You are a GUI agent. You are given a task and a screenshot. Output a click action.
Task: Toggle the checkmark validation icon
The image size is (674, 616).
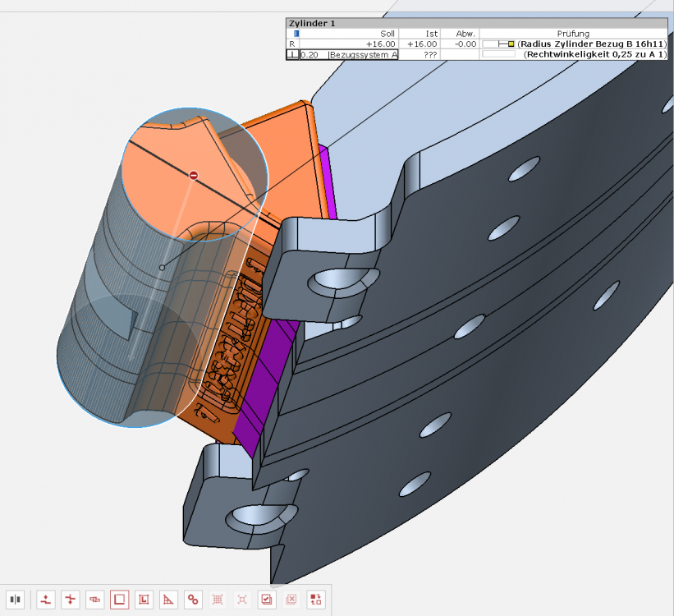pos(266,600)
